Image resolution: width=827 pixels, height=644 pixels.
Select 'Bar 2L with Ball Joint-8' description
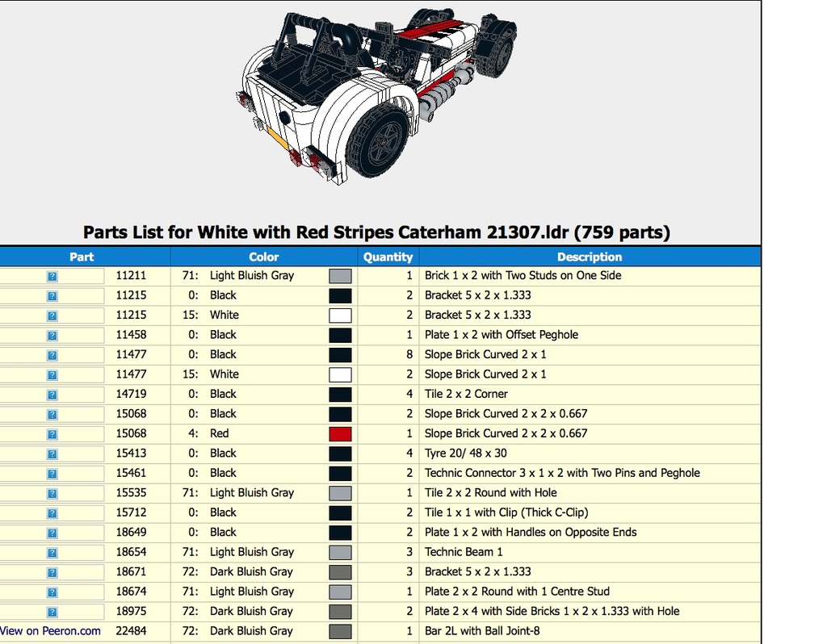point(482,631)
